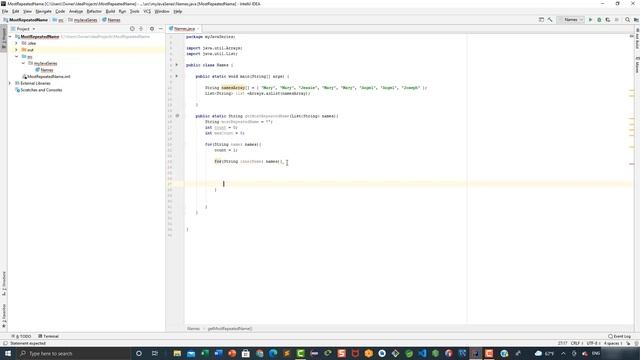
Task: Click the 4 spaces indent setting
Action: click(613, 343)
